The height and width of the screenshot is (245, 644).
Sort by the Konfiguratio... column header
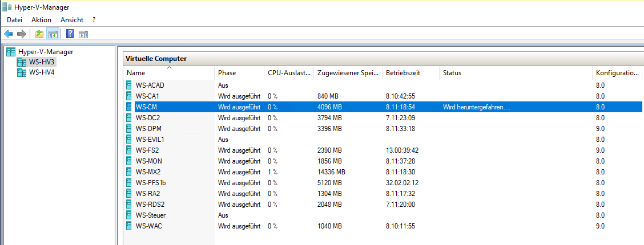click(x=617, y=73)
